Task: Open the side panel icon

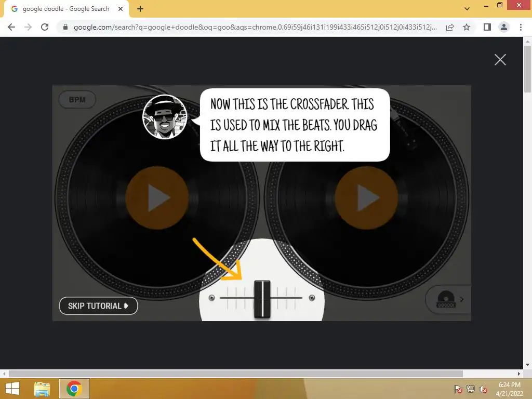Action: click(x=487, y=27)
